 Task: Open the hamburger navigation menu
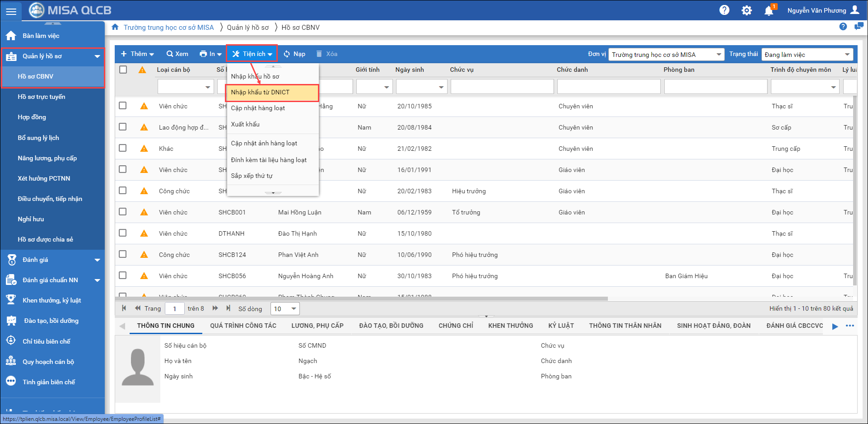[11, 11]
